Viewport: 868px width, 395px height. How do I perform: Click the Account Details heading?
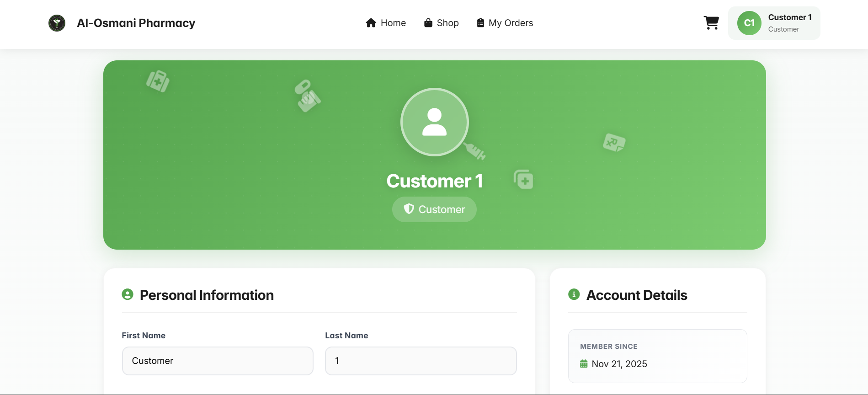click(637, 295)
